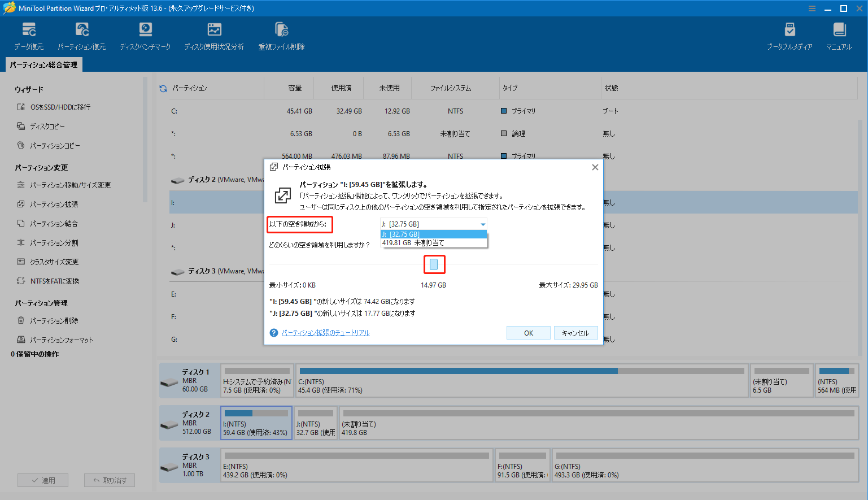Sort by the 未使用 column header

389,88
